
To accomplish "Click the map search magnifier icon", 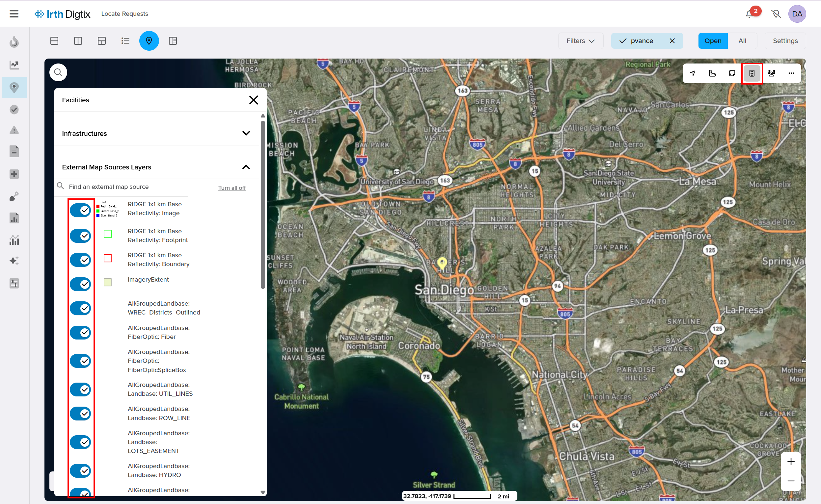I will coord(58,72).
